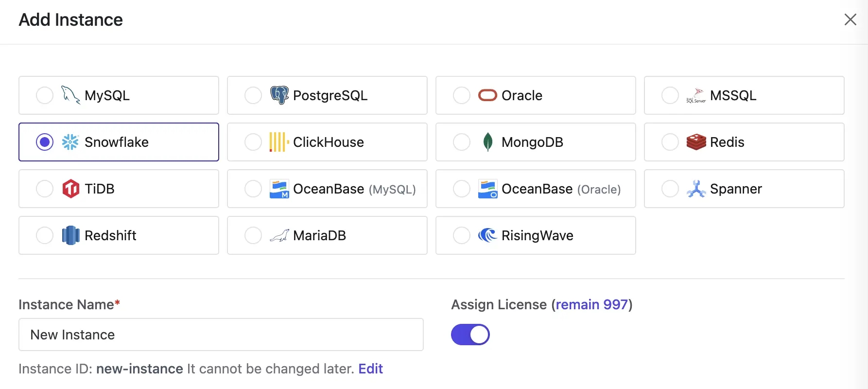
Task: Select the TiDB radio button
Action: (45, 189)
